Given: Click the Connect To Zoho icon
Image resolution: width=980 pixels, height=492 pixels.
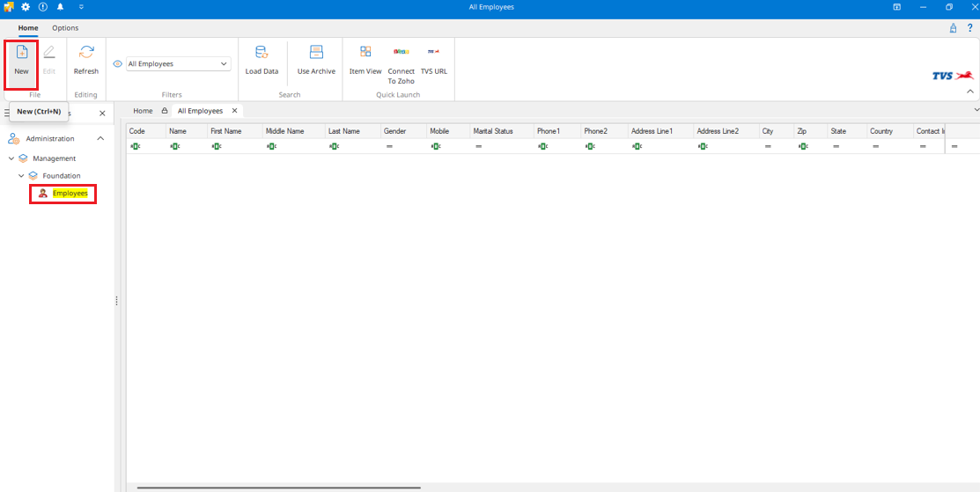Looking at the screenshot, I should 402,53.
